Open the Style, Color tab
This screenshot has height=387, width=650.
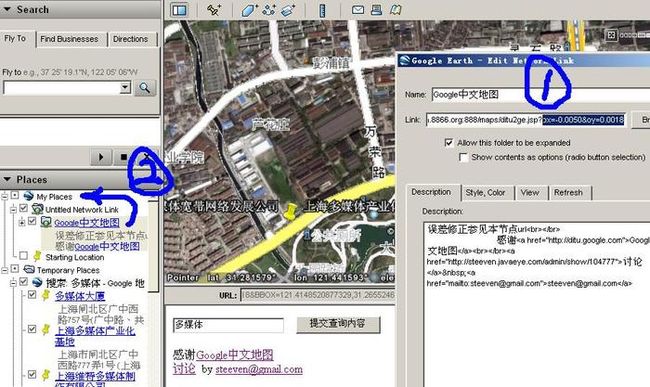[485, 193]
